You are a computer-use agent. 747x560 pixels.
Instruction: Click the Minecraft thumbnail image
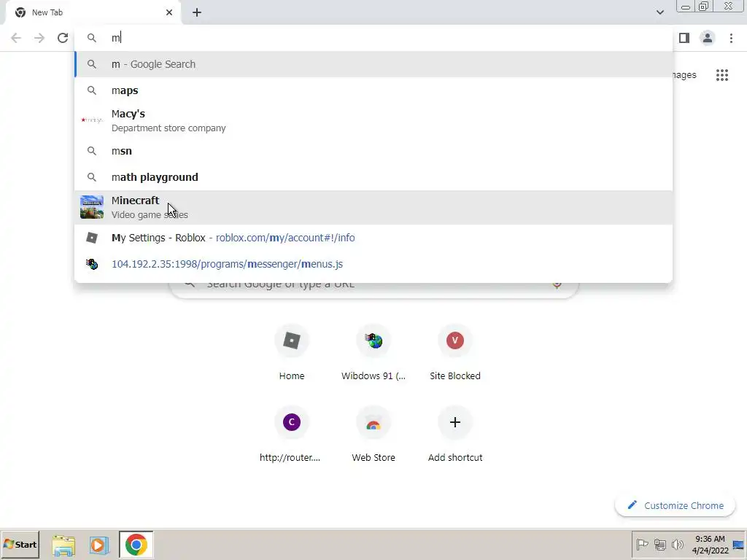pyautogui.click(x=92, y=207)
